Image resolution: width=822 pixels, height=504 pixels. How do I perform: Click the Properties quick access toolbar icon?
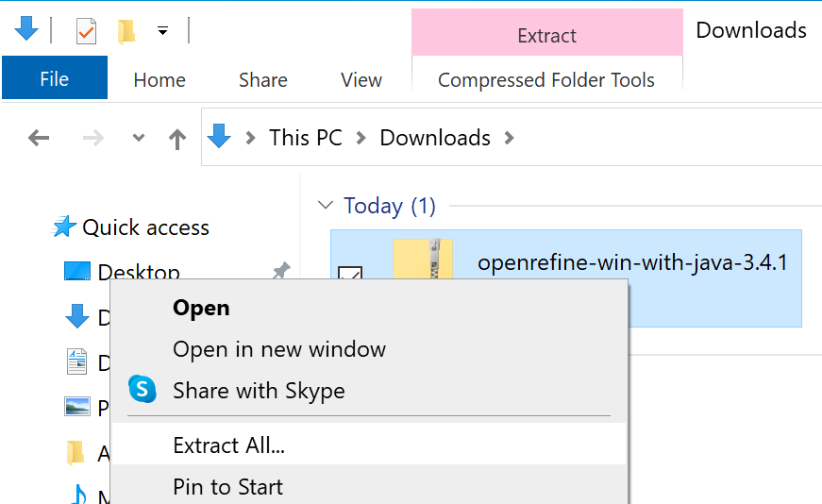tap(86, 32)
